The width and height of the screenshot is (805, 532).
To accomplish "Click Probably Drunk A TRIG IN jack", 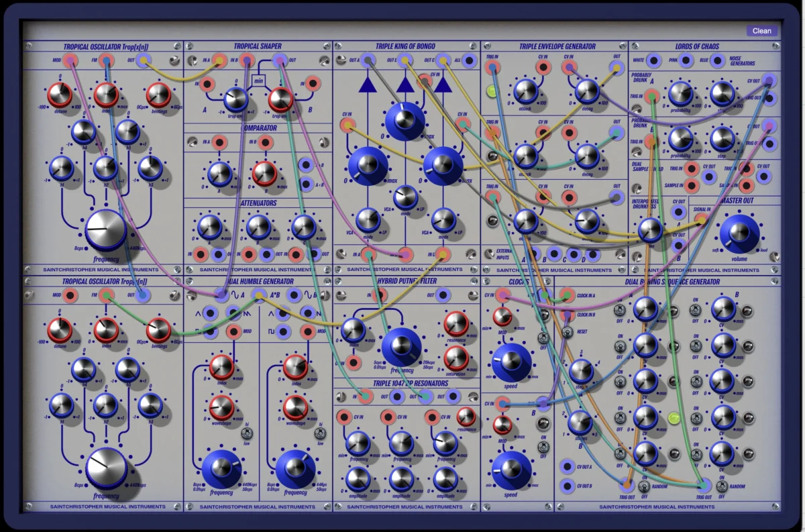I will pyautogui.click(x=651, y=98).
